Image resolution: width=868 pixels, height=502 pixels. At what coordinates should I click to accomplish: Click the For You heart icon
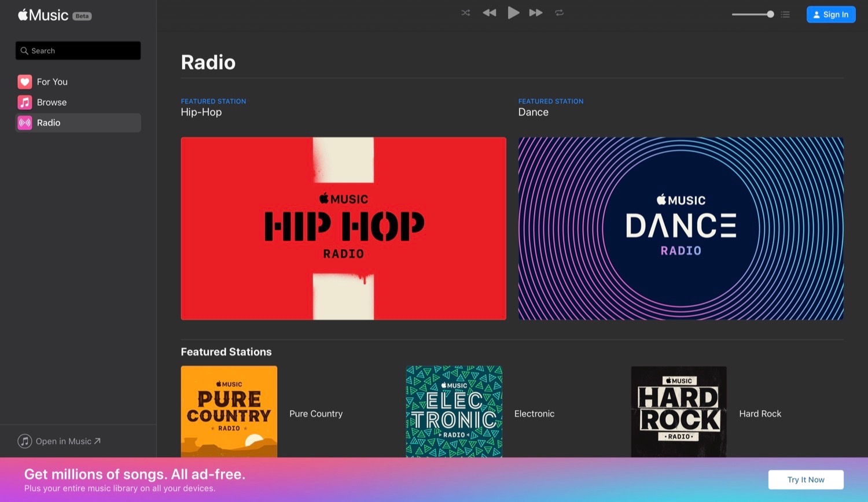[25, 82]
